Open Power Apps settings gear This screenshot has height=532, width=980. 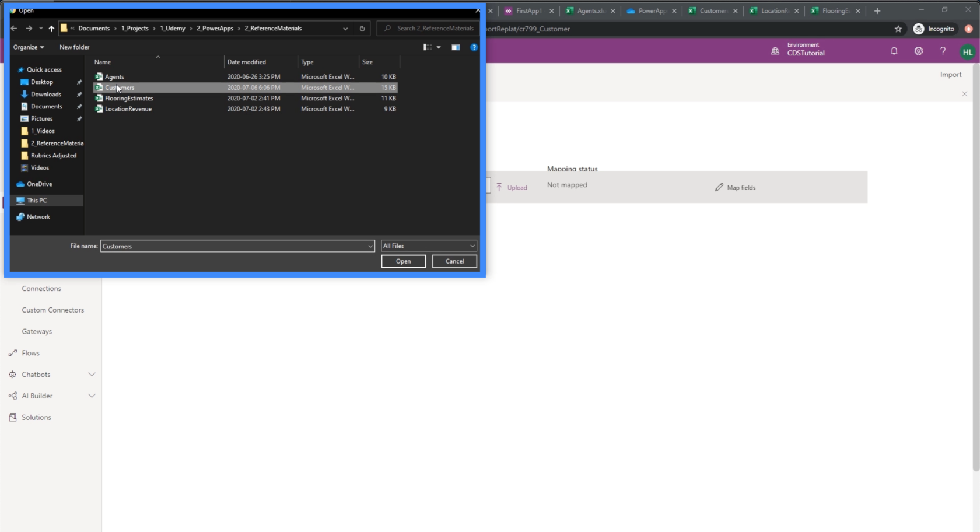[x=919, y=51]
